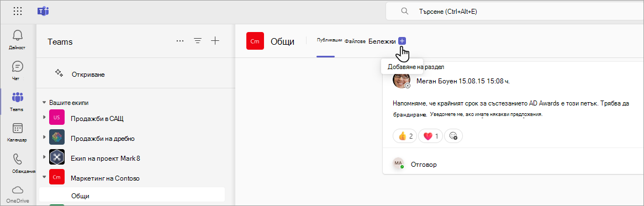Click the thumbs up reaction
Viewport: 644px width, 206px height.
pyautogui.click(x=405, y=136)
